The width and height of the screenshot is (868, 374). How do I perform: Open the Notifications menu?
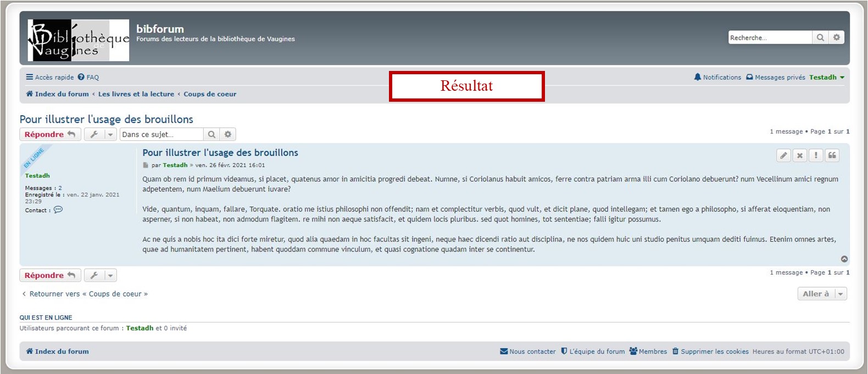tap(717, 78)
